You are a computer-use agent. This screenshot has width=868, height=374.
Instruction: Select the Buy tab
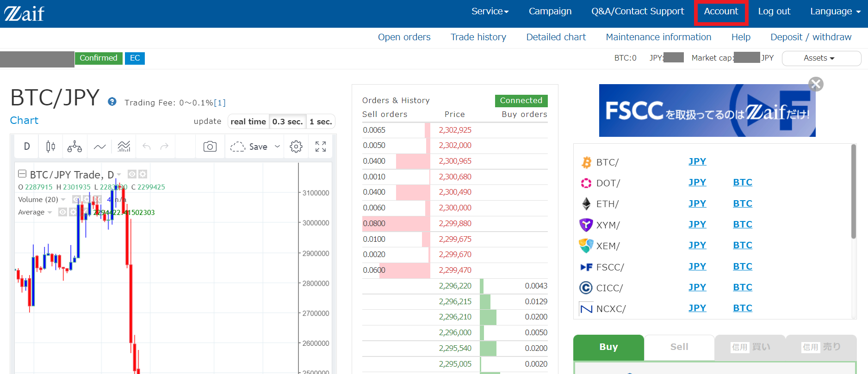[608, 347]
